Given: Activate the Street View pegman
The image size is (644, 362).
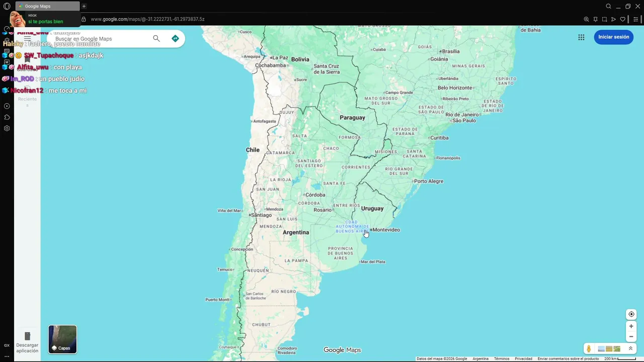Looking at the screenshot, I should pyautogui.click(x=589, y=349).
